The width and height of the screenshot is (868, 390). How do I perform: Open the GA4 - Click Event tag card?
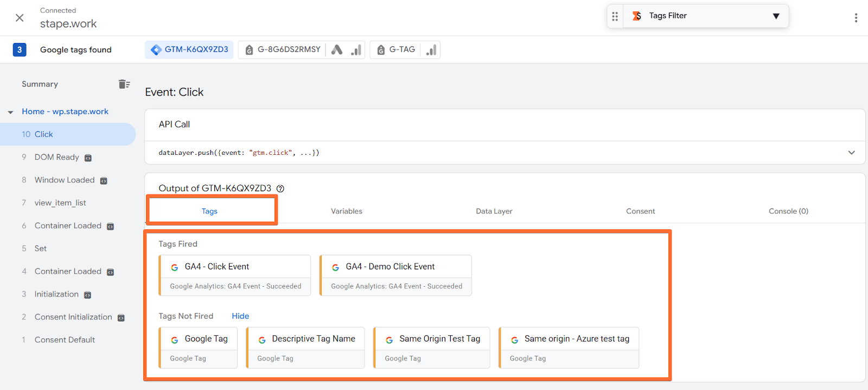[235, 275]
